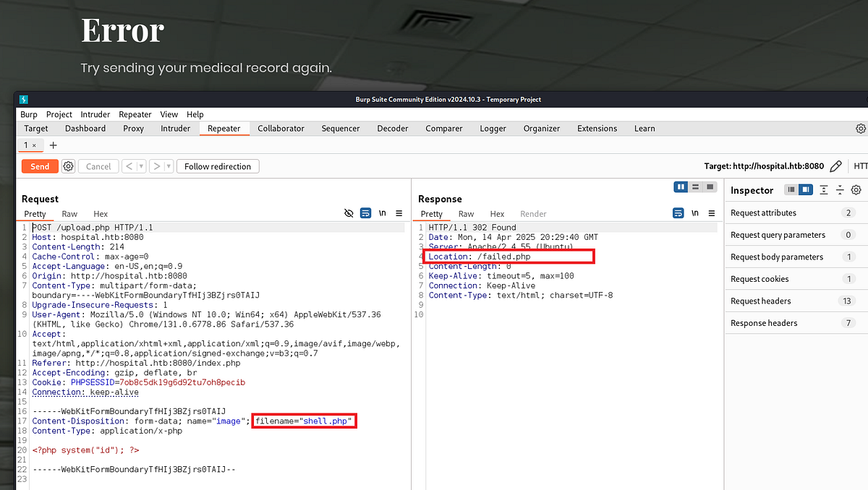Image resolution: width=868 pixels, height=490 pixels.
Task: Switch to the Extensions tab
Action: pos(597,129)
